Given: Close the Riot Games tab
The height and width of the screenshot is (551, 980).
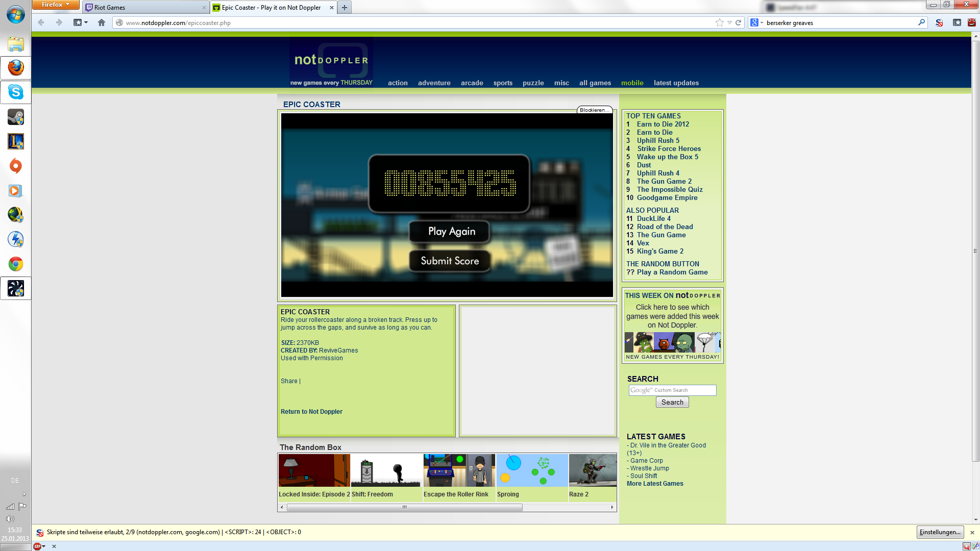Looking at the screenshot, I should pyautogui.click(x=204, y=8).
